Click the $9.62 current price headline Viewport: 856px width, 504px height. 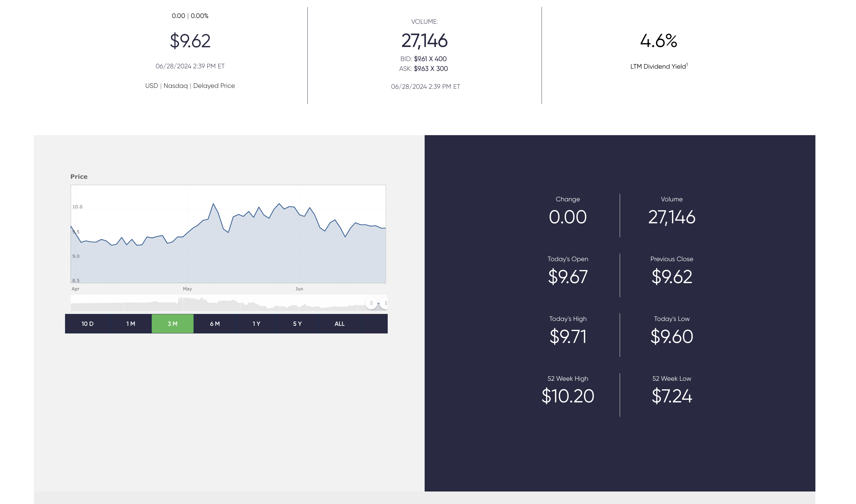(190, 41)
